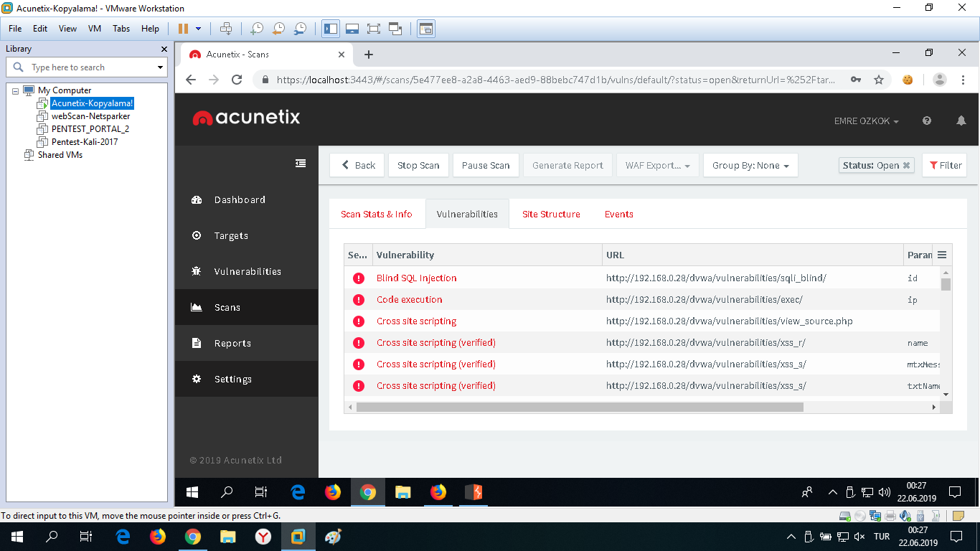Bookmark page with Chrome star icon

coord(879,80)
